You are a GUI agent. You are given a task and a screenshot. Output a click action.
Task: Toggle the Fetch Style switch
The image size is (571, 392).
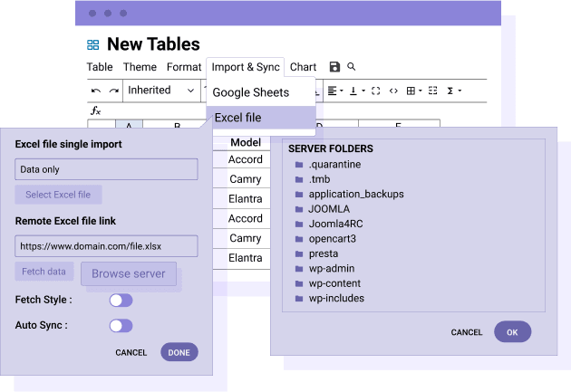pos(121,300)
